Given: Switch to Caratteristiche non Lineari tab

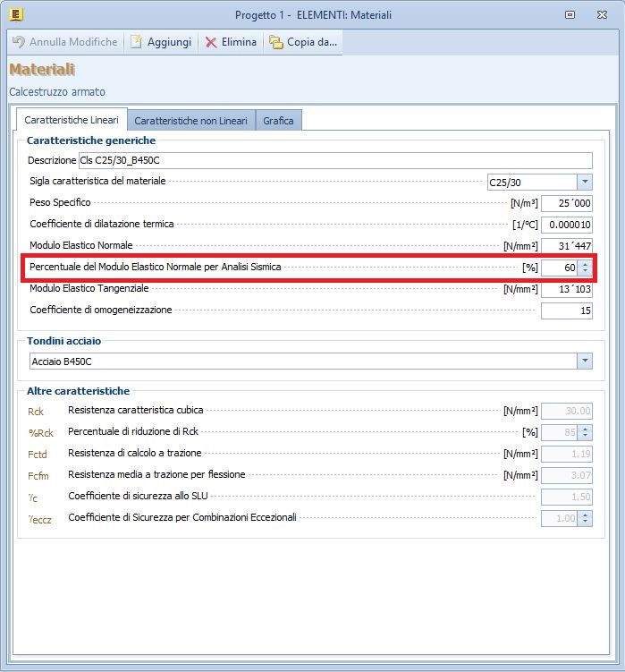Looking at the screenshot, I should (x=190, y=121).
